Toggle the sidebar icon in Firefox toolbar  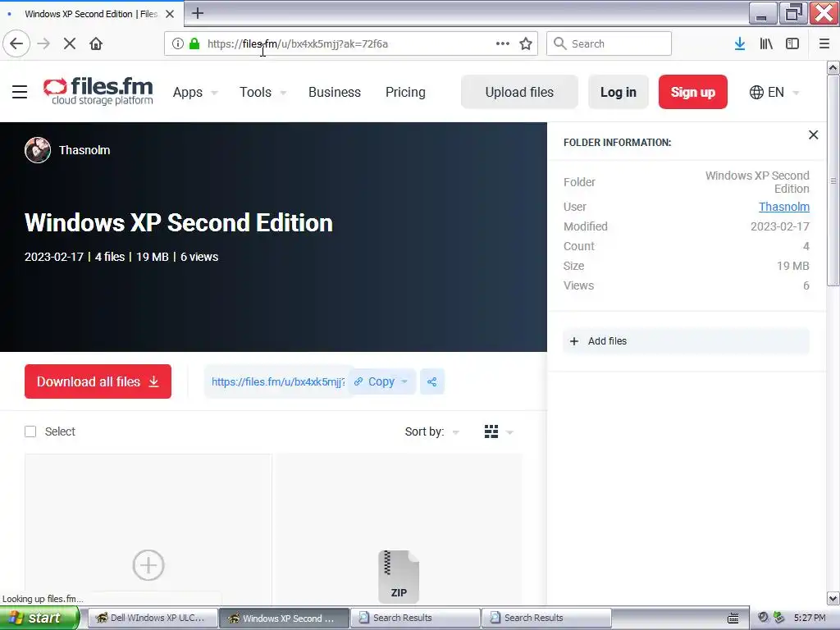coord(792,43)
